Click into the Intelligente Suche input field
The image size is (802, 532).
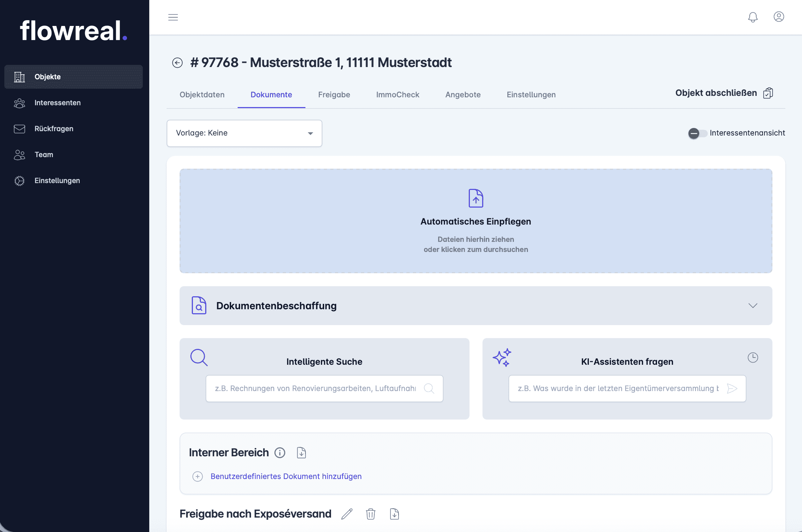[x=316, y=389]
